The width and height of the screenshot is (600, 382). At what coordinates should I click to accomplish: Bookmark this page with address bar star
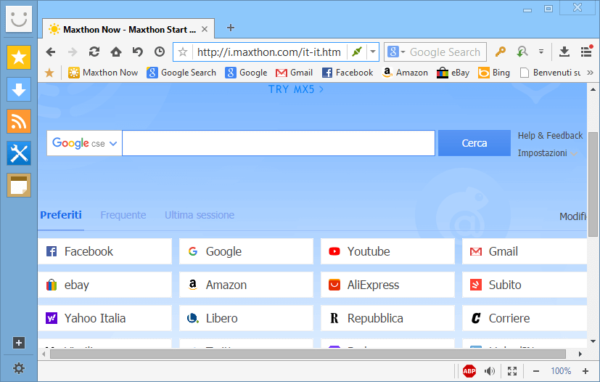click(183, 52)
